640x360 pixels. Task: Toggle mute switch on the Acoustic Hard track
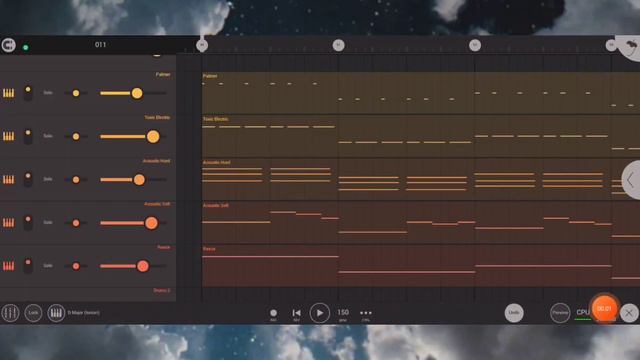(x=28, y=180)
